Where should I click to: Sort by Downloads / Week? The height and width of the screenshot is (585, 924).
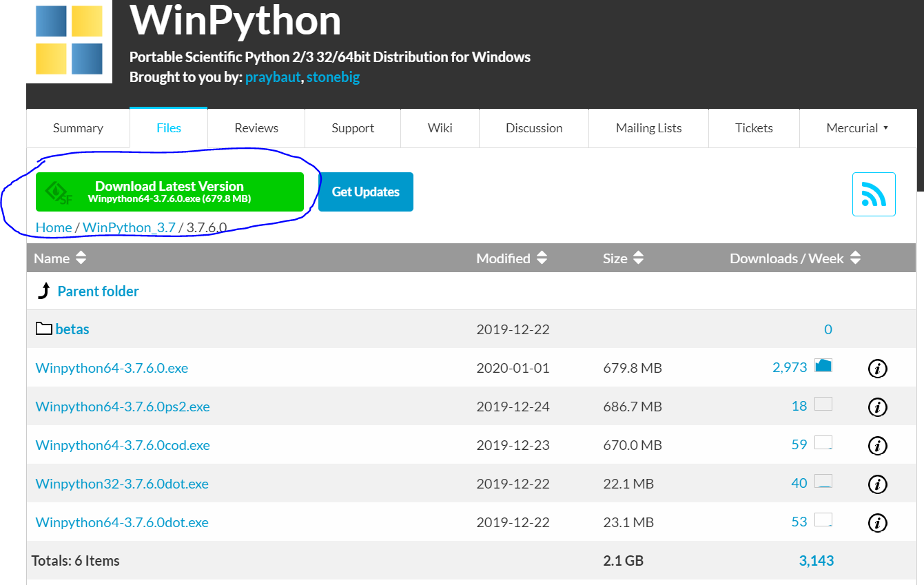pyautogui.click(x=794, y=258)
